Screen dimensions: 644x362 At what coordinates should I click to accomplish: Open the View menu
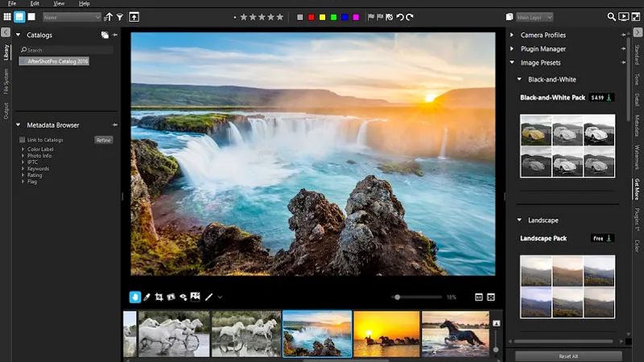tap(59, 3)
